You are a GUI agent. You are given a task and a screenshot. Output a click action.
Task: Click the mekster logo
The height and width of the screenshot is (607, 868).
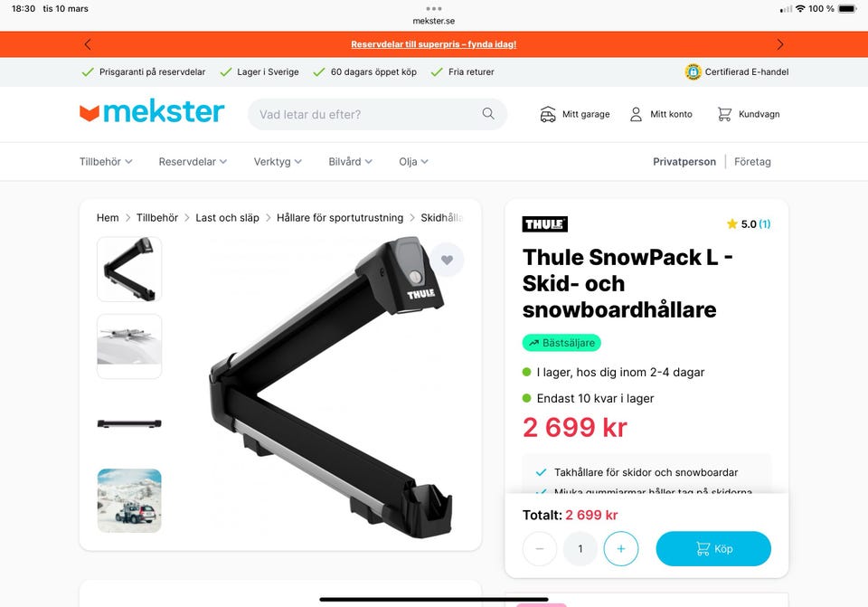coord(152,112)
